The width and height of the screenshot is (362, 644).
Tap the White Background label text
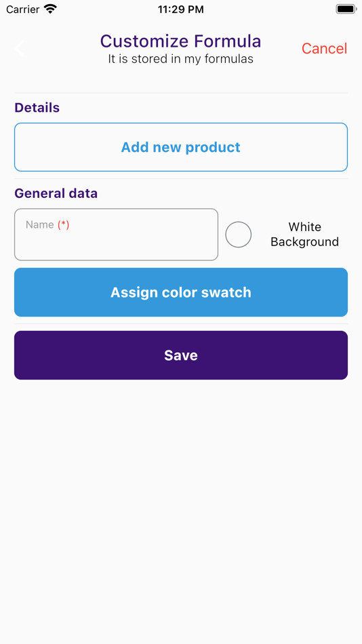pos(304,234)
